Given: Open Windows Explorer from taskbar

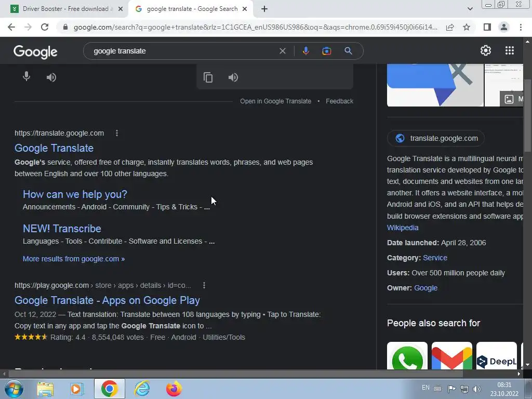Looking at the screenshot, I should coord(45,389).
